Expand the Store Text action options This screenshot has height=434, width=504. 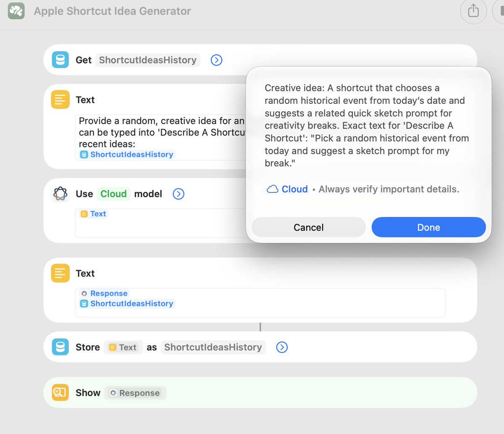pyautogui.click(x=282, y=347)
